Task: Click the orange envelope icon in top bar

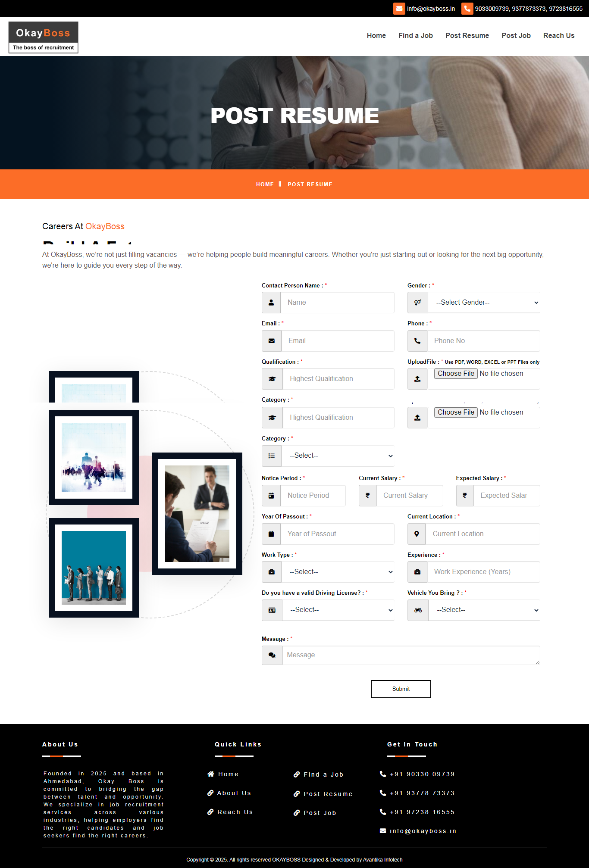Action: [399, 9]
